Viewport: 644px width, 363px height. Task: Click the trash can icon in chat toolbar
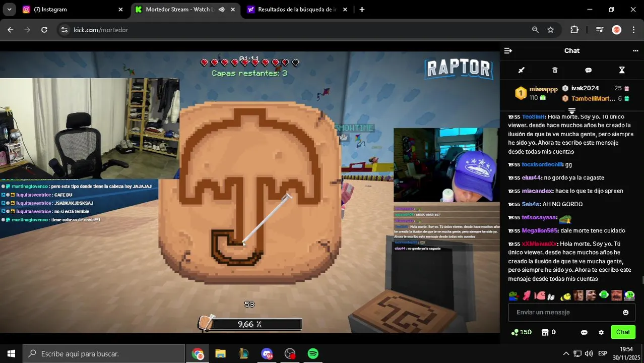[555, 70]
